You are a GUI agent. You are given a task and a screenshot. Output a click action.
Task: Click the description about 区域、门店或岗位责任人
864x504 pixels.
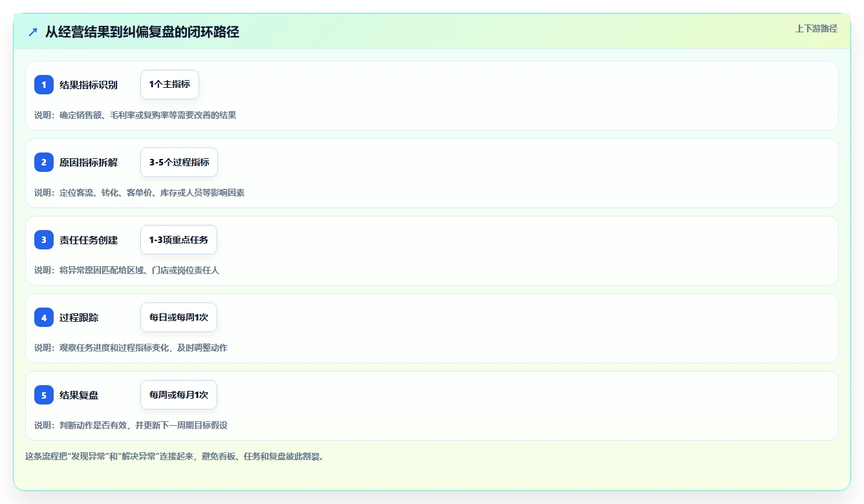click(x=127, y=270)
